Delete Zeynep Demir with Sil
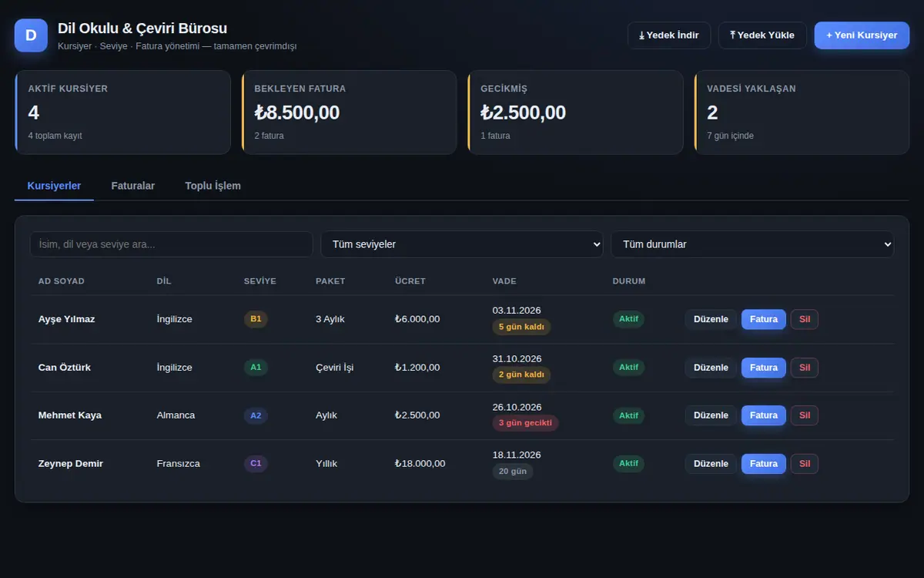Image resolution: width=924 pixels, height=578 pixels. point(805,464)
